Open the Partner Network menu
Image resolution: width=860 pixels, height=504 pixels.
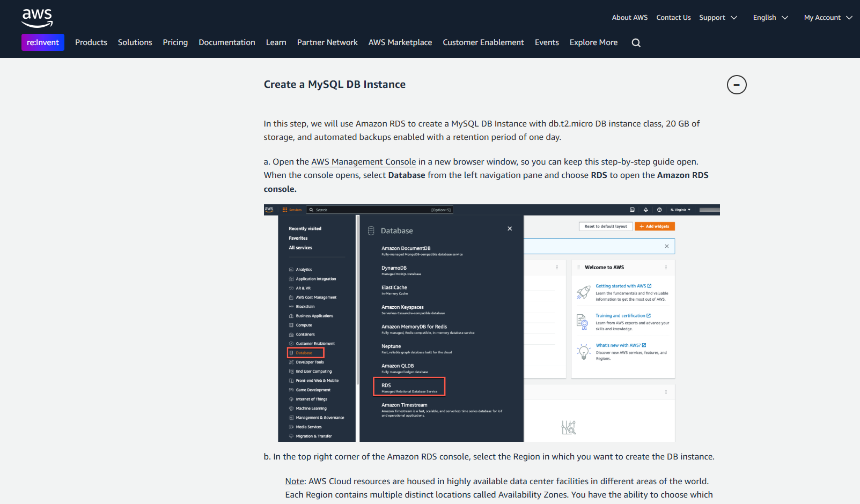point(327,42)
